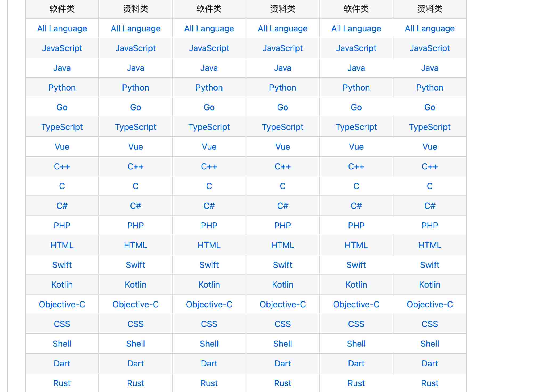Open C# link in second 资料类 column

click(x=282, y=206)
